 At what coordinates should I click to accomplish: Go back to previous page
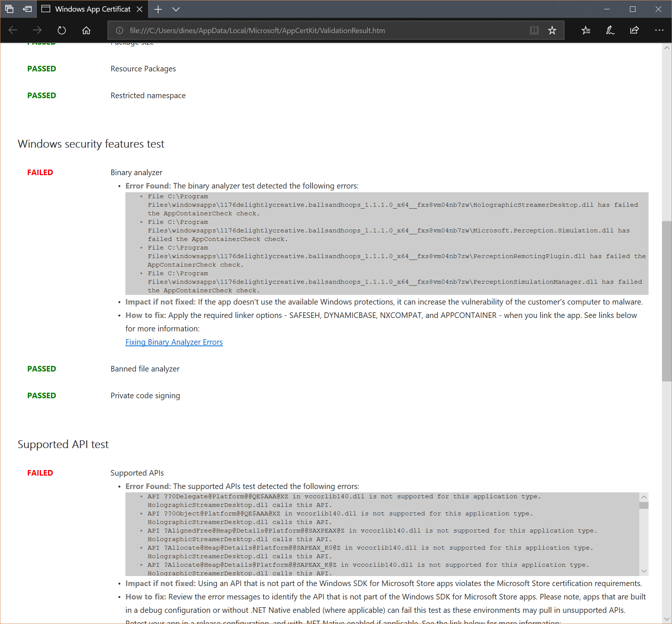13,30
